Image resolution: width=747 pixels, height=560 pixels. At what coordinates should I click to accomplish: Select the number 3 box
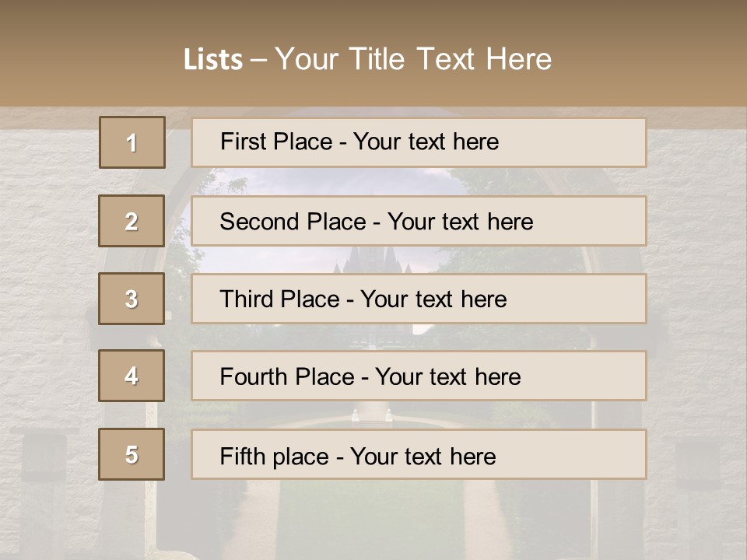132,299
